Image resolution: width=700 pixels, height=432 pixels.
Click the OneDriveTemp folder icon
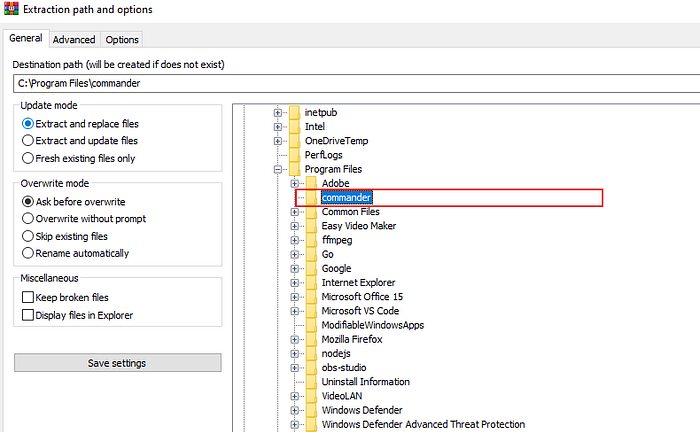pos(295,141)
